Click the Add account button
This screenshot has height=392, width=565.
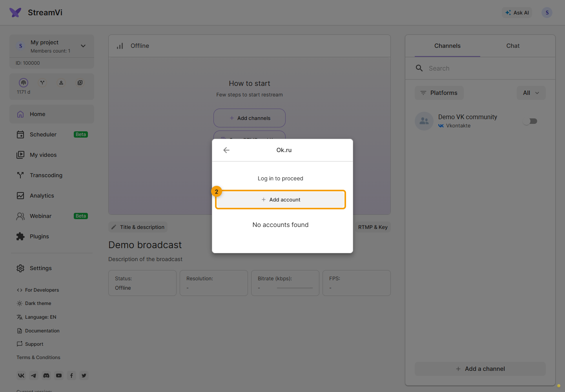pyautogui.click(x=281, y=200)
